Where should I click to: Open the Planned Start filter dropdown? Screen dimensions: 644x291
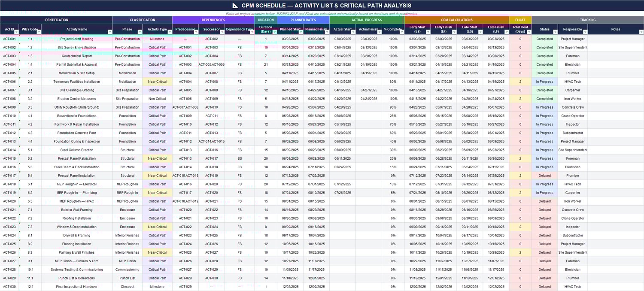point(301,32)
